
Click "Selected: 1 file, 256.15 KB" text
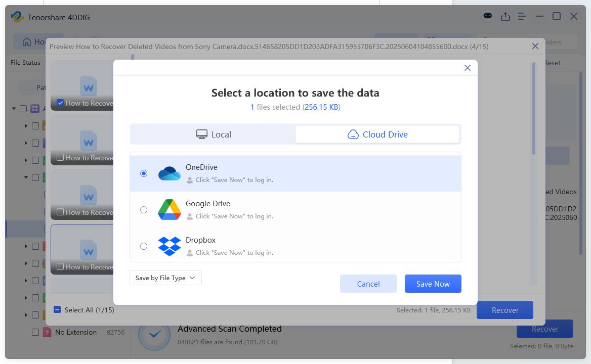[434, 310]
